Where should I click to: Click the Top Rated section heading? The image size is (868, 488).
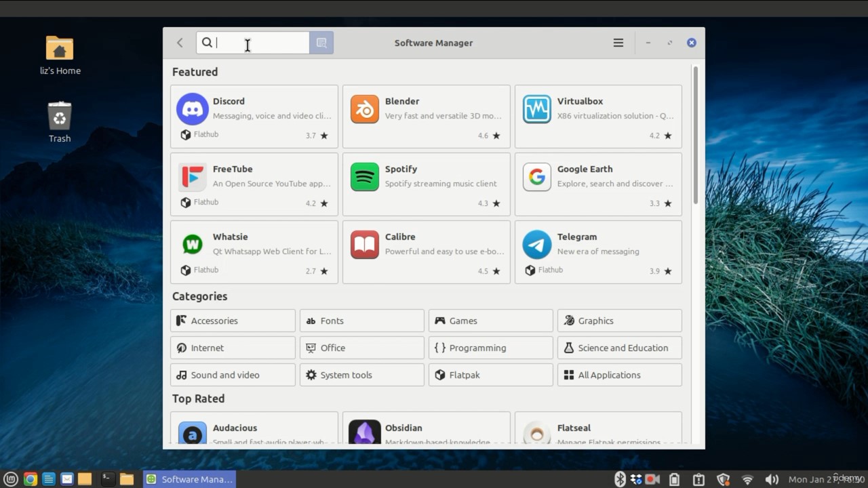198,399
